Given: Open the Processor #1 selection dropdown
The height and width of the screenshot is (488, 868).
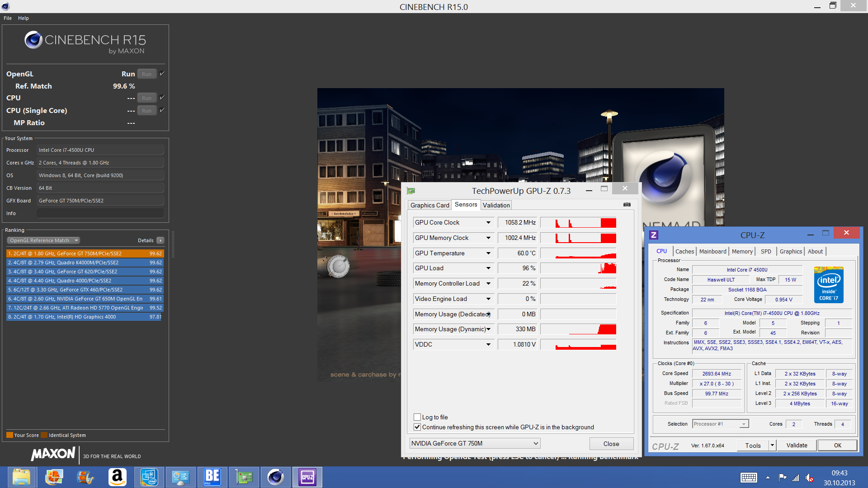Looking at the screenshot, I should point(721,424).
